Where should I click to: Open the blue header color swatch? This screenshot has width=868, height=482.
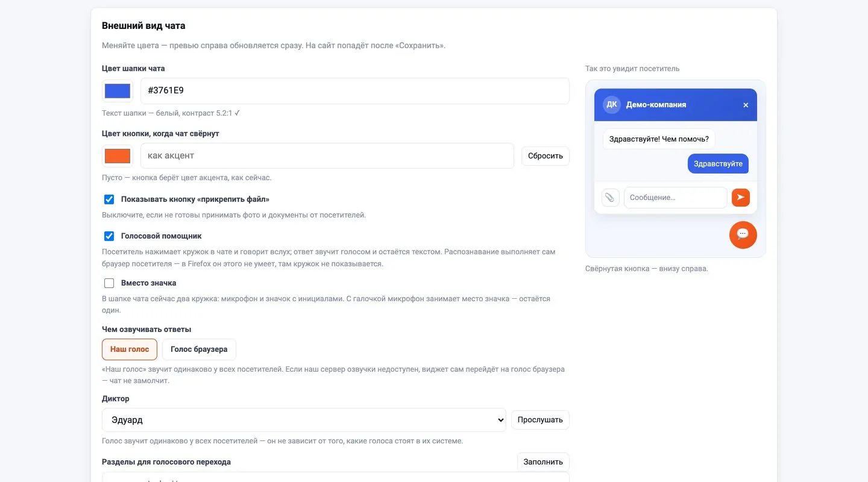(118, 91)
